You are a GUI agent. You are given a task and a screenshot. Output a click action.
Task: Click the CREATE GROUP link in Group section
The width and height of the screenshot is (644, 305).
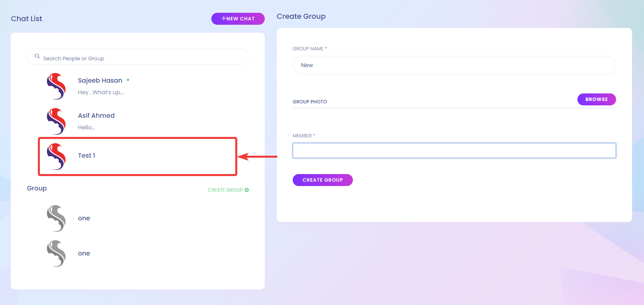click(x=225, y=190)
